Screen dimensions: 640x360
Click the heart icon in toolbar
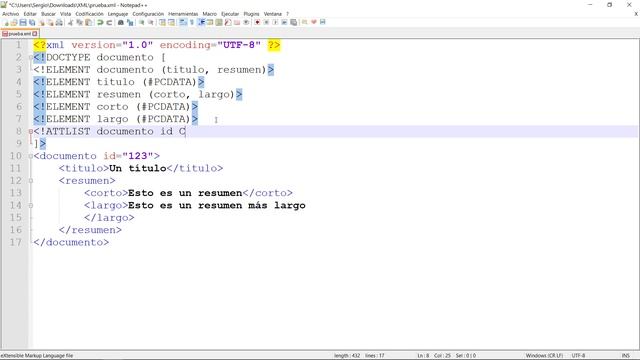pyautogui.click(x=313, y=22)
